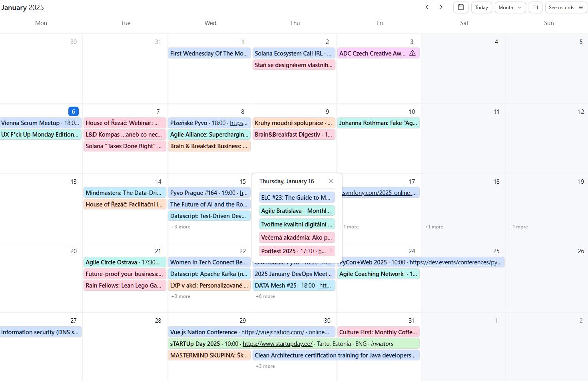588x381 pixels.
Task: Show '+1 more' events on Saturday 18
Action: [x=434, y=227]
